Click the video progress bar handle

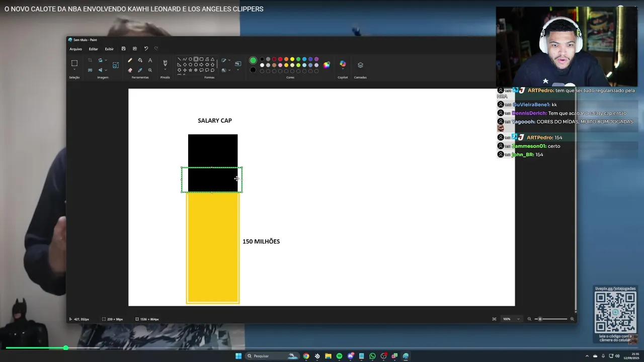65,347
